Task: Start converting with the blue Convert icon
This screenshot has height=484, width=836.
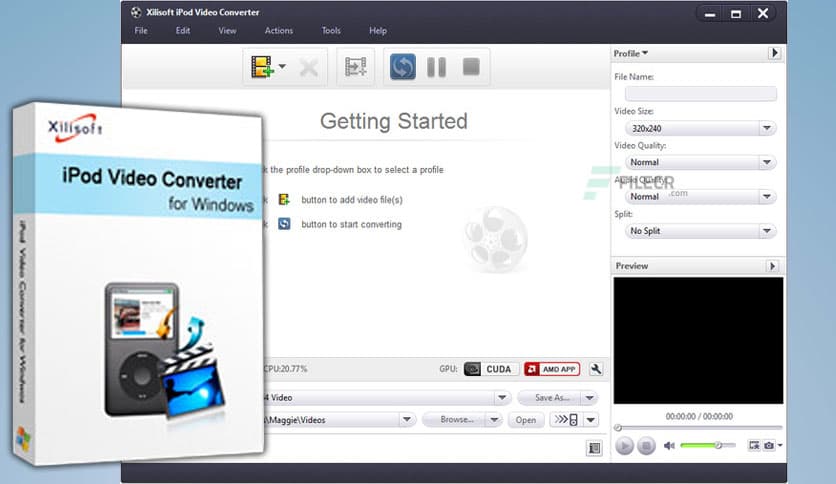Action: pos(403,67)
